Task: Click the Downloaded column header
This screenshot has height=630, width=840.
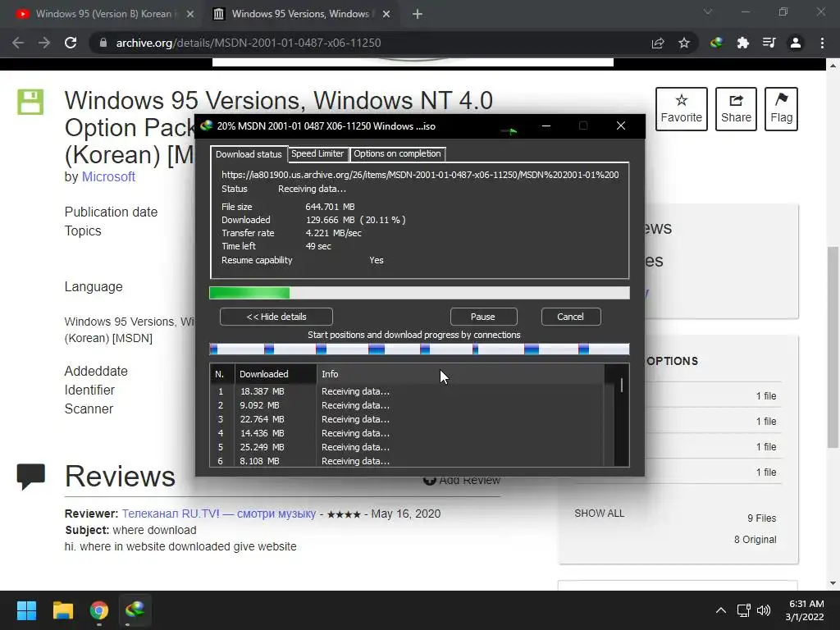Action: click(276, 374)
